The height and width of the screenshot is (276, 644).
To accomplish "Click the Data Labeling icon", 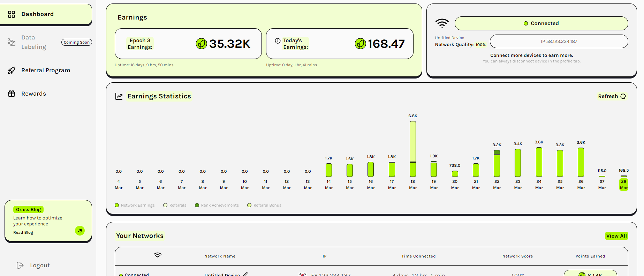I will [x=12, y=42].
